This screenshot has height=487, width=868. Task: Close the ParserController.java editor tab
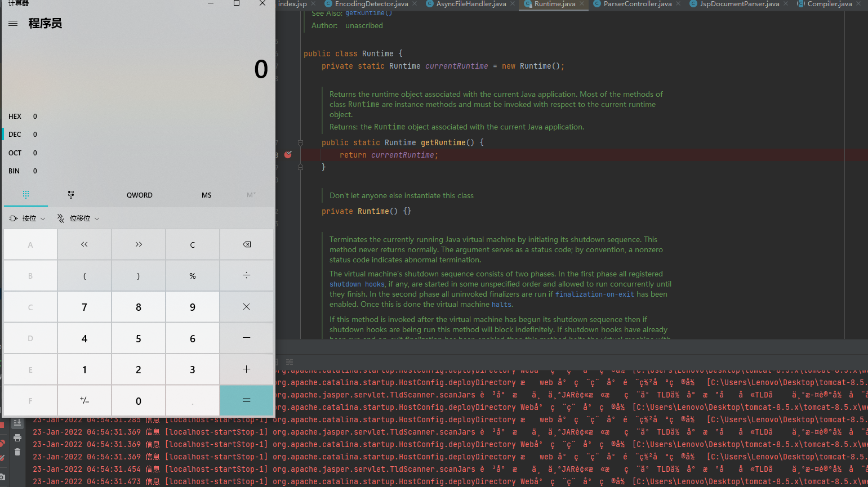point(678,4)
